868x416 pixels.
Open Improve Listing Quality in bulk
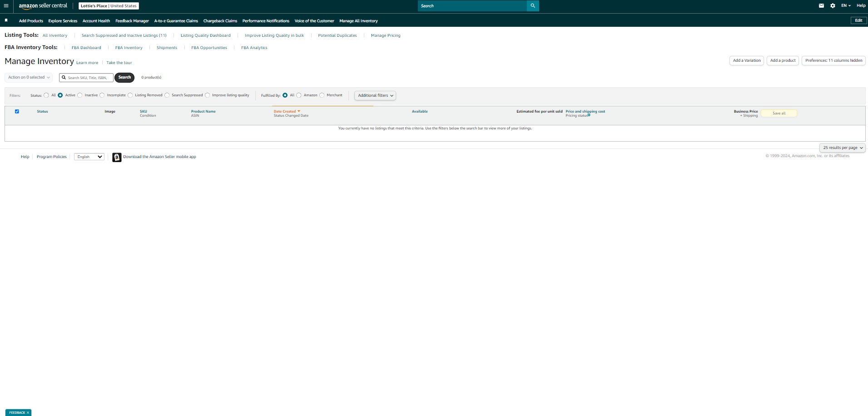[274, 35]
